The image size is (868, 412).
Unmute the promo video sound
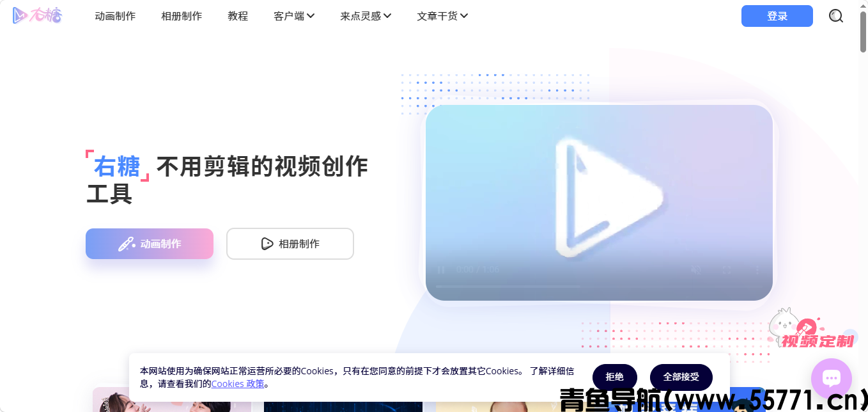click(696, 270)
